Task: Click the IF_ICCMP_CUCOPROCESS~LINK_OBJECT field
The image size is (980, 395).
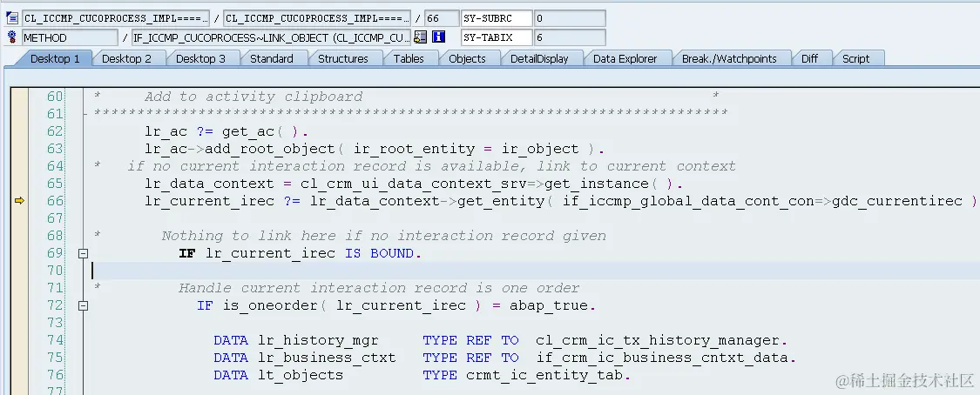Action: (271, 37)
